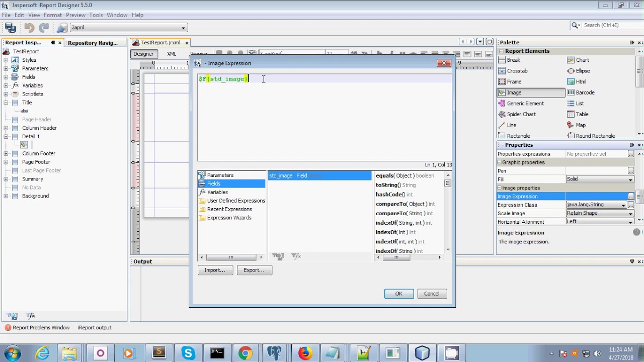The width and height of the screenshot is (644, 362).
Task: Select the Barcode element in Palette
Action: pyautogui.click(x=585, y=93)
